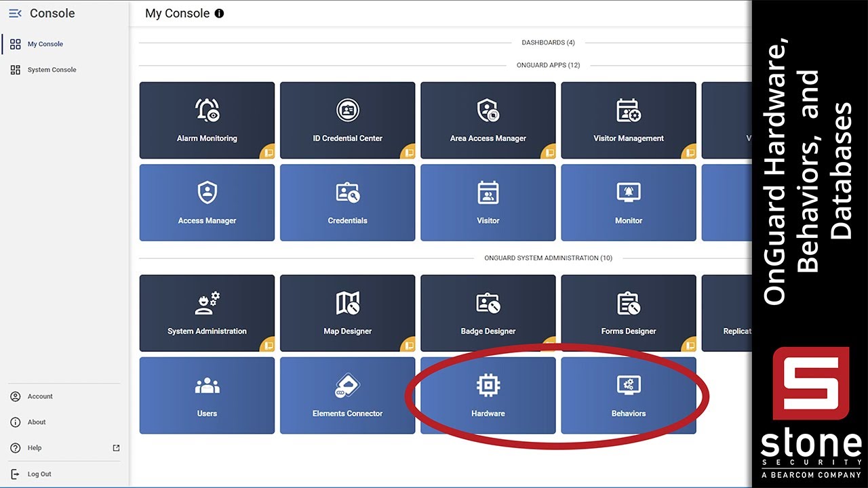
Task: Open the Badge Designer tile
Action: (x=488, y=313)
